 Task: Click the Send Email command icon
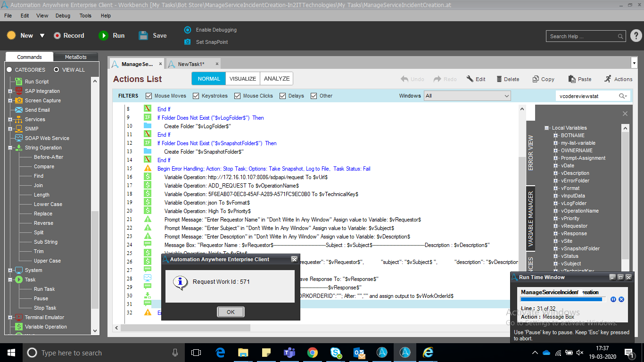(19, 110)
